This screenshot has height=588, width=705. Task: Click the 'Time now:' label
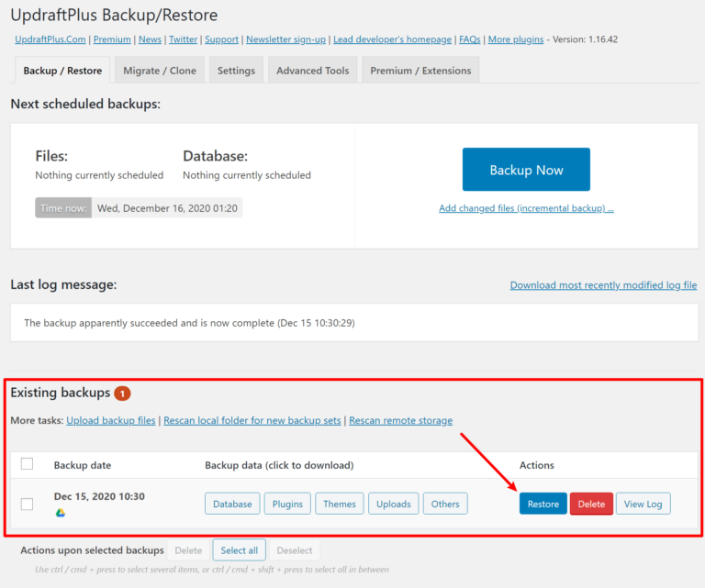click(63, 208)
